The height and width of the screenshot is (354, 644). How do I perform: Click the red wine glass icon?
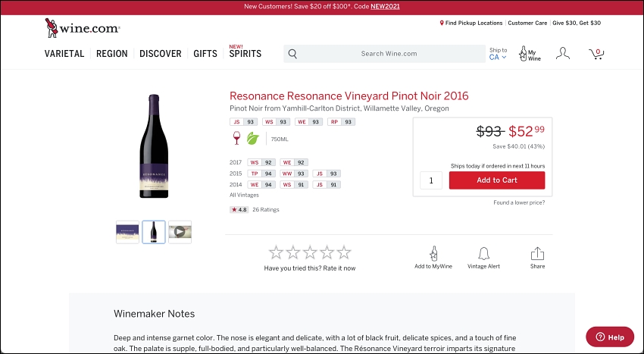[236, 138]
